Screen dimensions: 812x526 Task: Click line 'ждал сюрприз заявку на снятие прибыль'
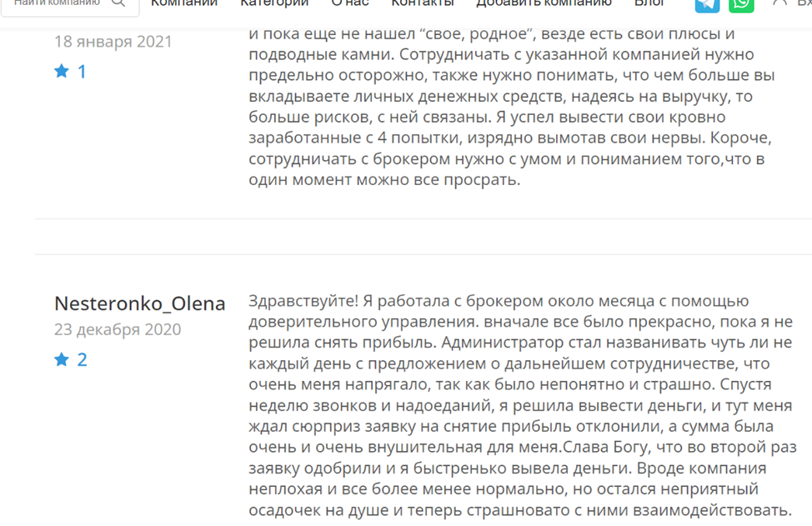click(510, 426)
